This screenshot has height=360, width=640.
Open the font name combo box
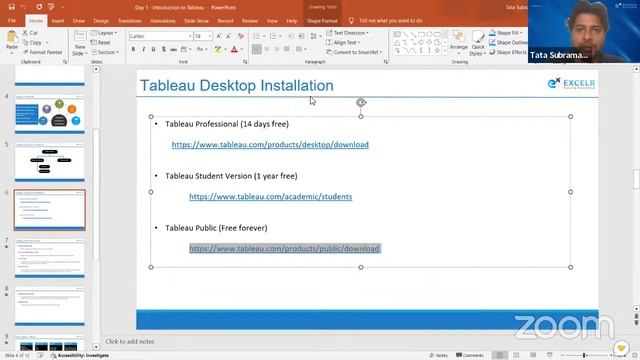coord(160,36)
